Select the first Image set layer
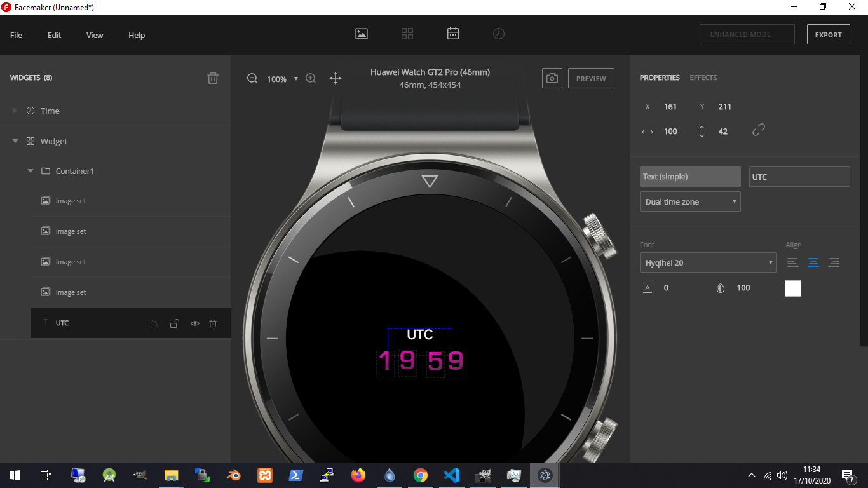This screenshot has height=488, width=868. 130,201
